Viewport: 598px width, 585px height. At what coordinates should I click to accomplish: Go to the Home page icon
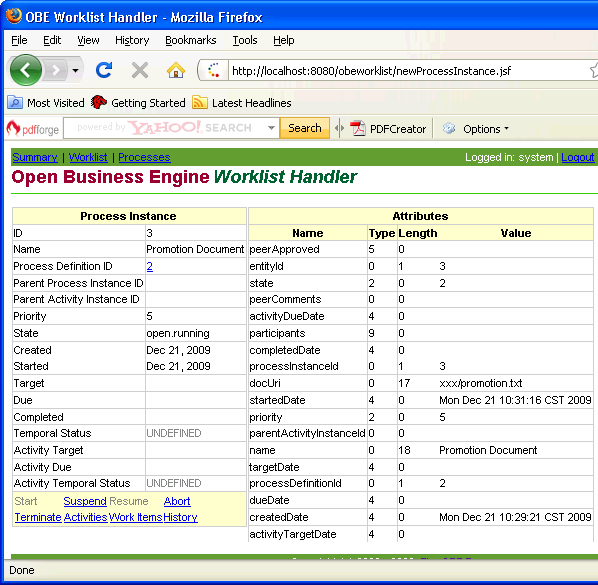[x=176, y=70]
